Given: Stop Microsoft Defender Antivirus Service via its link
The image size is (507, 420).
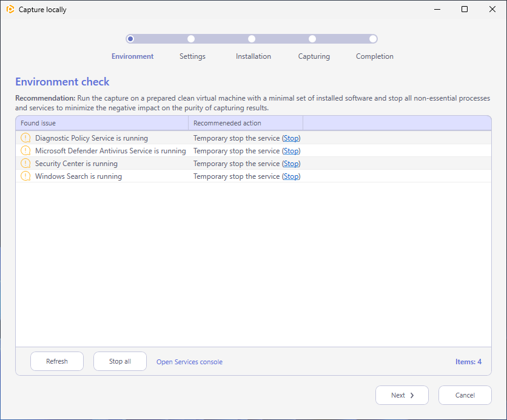Looking at the screenshot, I should tap(291, 151).
